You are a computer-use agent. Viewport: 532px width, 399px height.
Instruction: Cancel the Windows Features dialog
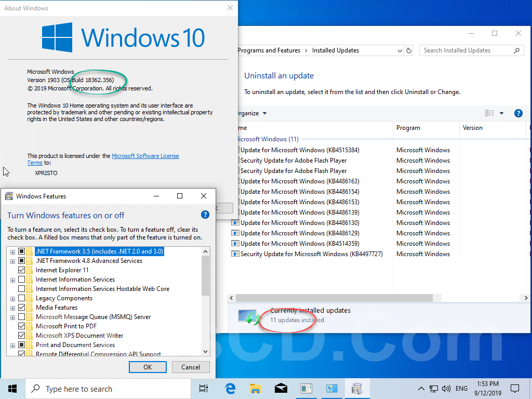click(x=191, y=367)
